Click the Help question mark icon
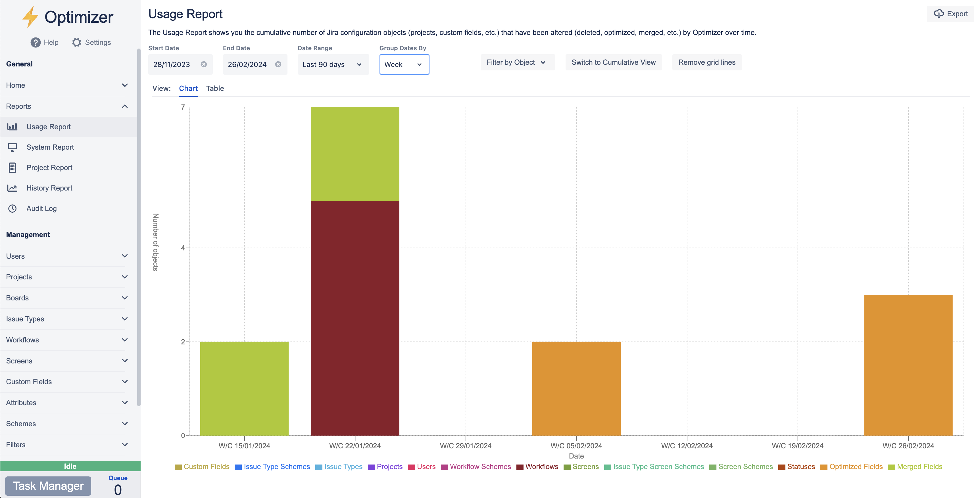 point(36,43)
